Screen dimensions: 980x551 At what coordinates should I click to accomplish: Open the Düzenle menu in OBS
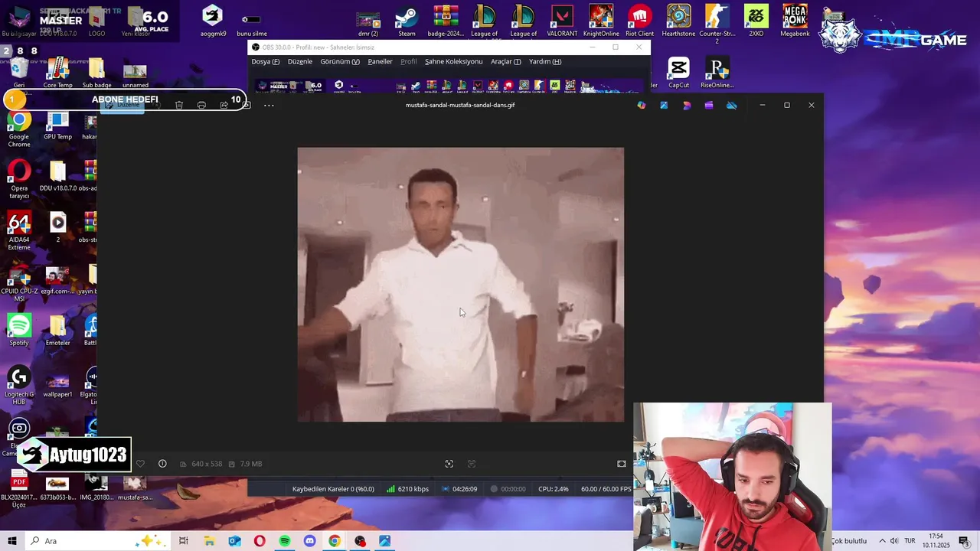point(300,61)
